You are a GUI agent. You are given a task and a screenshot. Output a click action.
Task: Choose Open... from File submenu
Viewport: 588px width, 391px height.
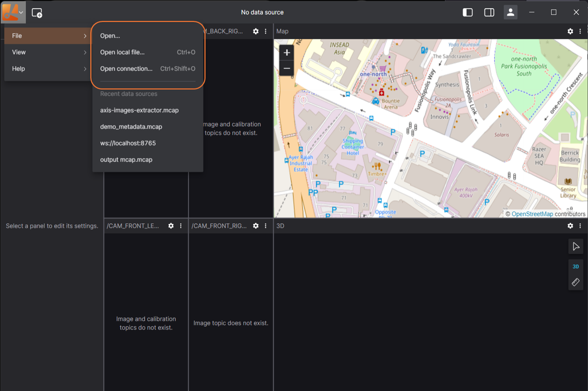pyautogui.click(x=148, y=36)
